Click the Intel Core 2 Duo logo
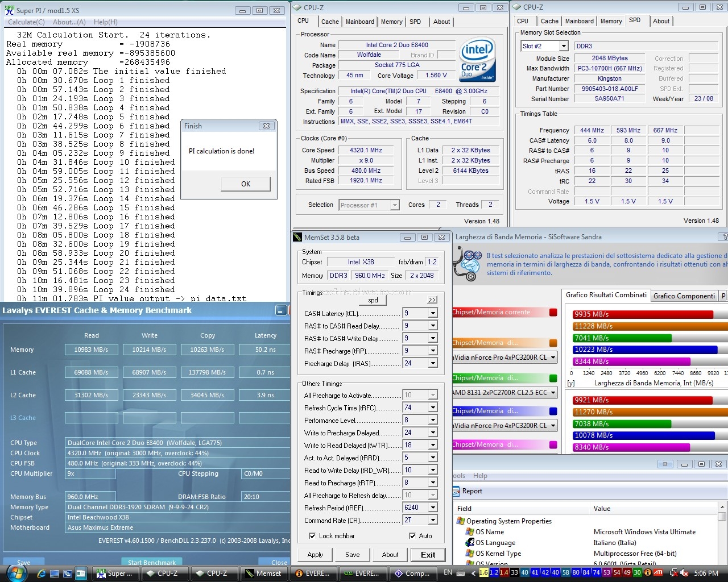728x582 pixels. click(477, 59)
